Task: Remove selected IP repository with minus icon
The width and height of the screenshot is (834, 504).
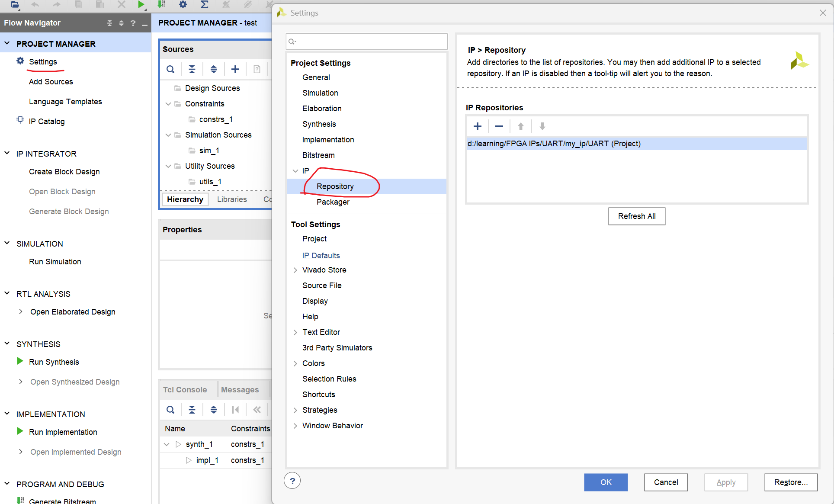Action: click(499, 126)
